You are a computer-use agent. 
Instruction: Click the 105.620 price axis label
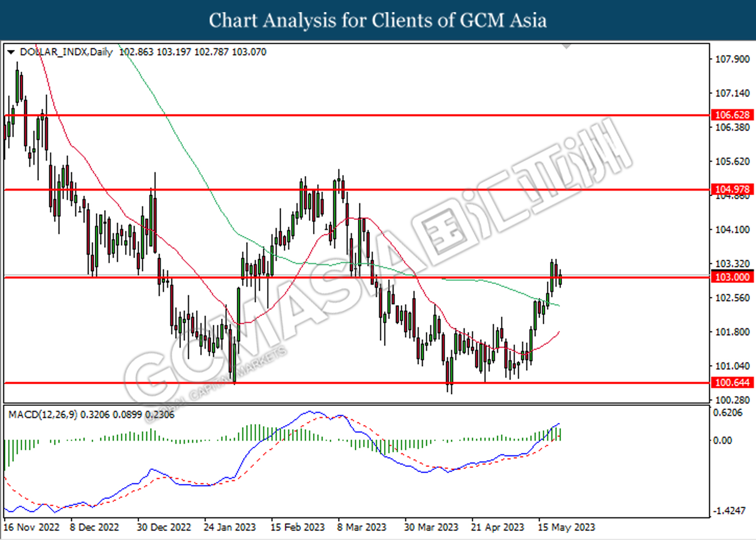tap(732, 161)
